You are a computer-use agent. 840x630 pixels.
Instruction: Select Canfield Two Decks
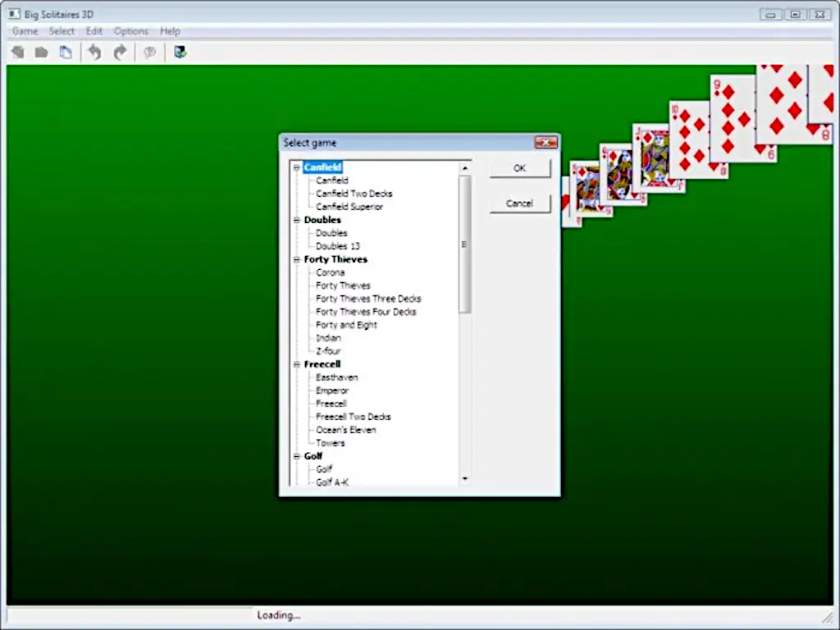pos(354,194)
